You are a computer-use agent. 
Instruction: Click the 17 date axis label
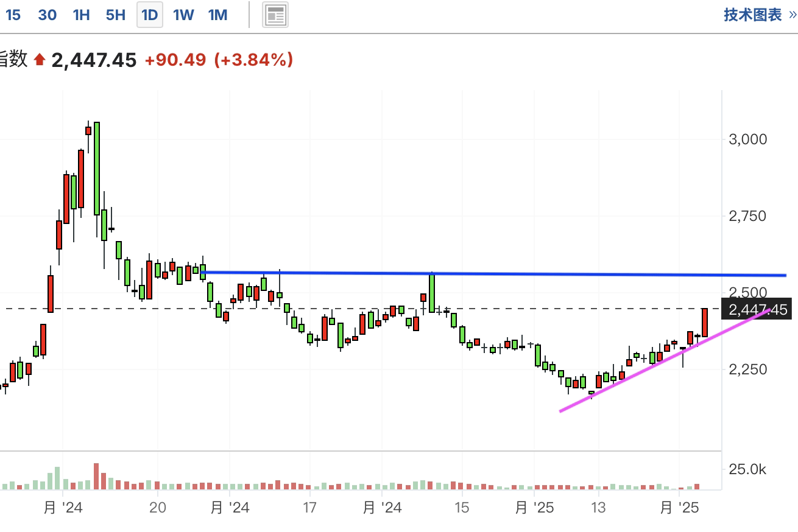pos(309,507)
